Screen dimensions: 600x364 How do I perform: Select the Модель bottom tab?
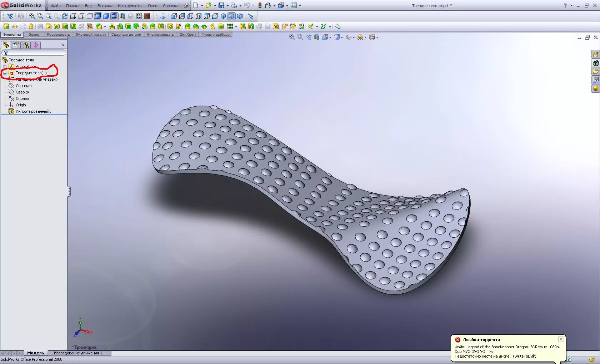click(36, 353)
